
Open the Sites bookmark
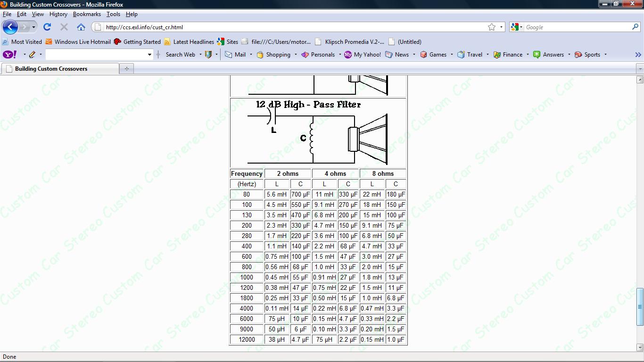coord(228,41)
